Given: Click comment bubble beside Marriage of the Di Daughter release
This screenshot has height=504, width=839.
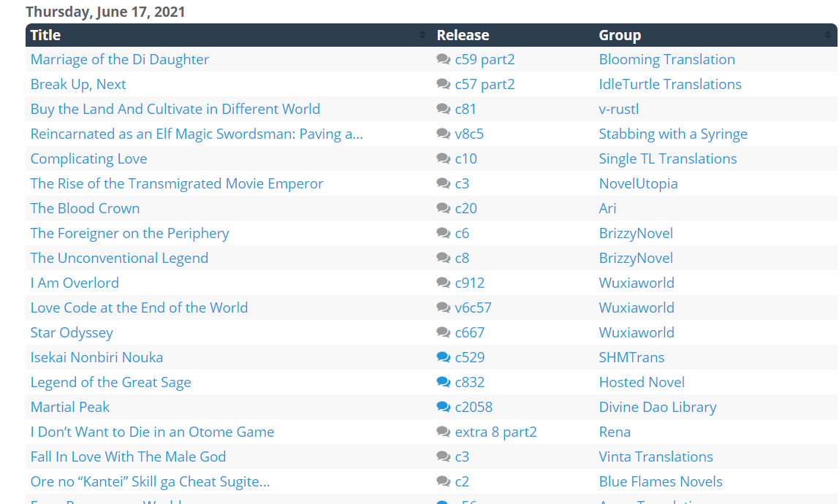Looking at the screenshot, I should click(x=443, y=59).
